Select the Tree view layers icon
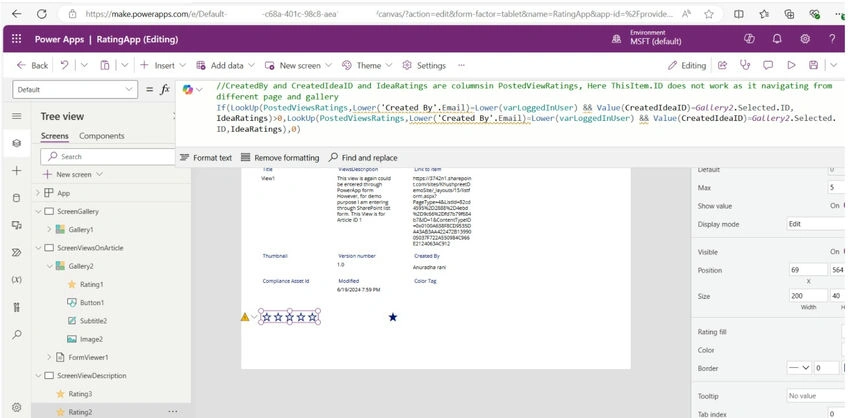This screenshot has width=850, height=418. pyautogui.click(x=17, y=143)
